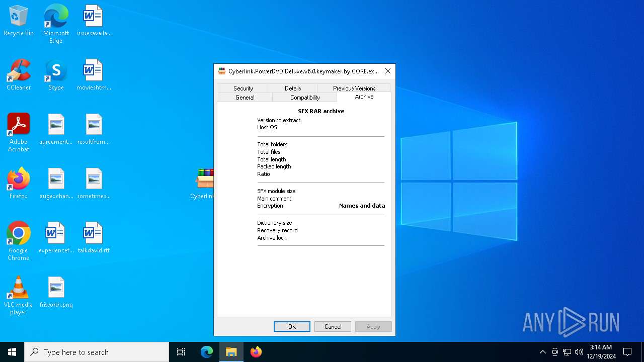Screen dimensions: 644x362
Task: Select the issuesavaila... Word document icon
Action: (94, 21)
